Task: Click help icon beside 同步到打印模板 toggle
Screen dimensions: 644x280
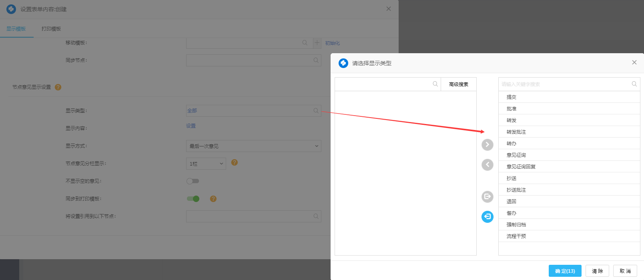Action: pos(213,199)
